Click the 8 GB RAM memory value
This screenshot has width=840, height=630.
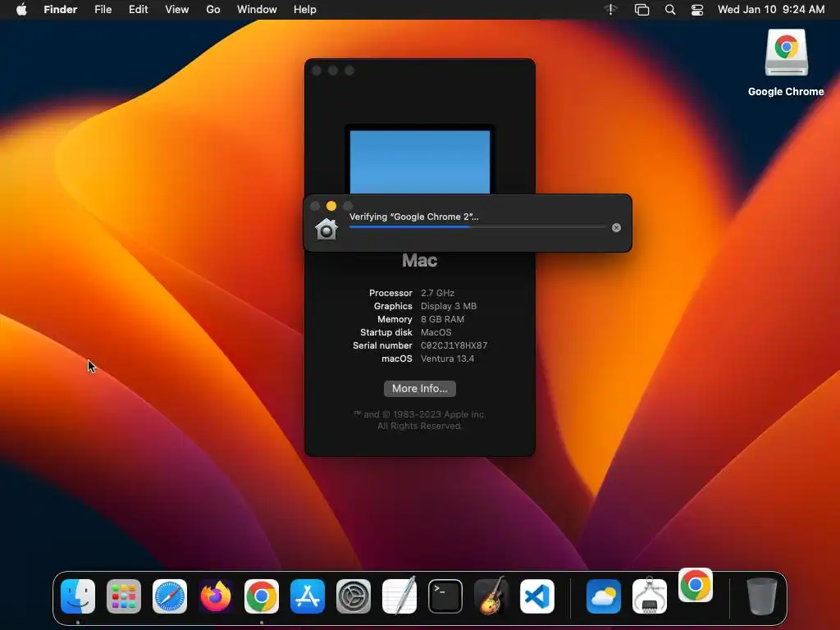442,319
